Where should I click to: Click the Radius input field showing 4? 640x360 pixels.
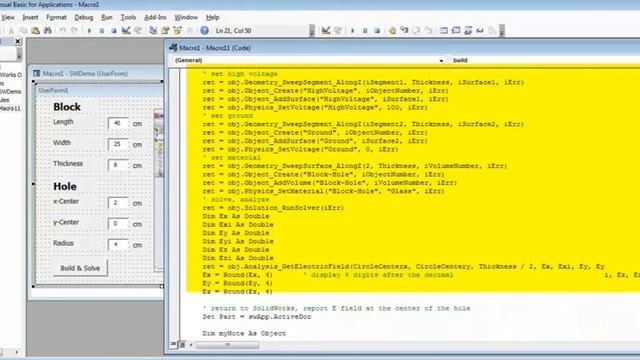[118, 244]
